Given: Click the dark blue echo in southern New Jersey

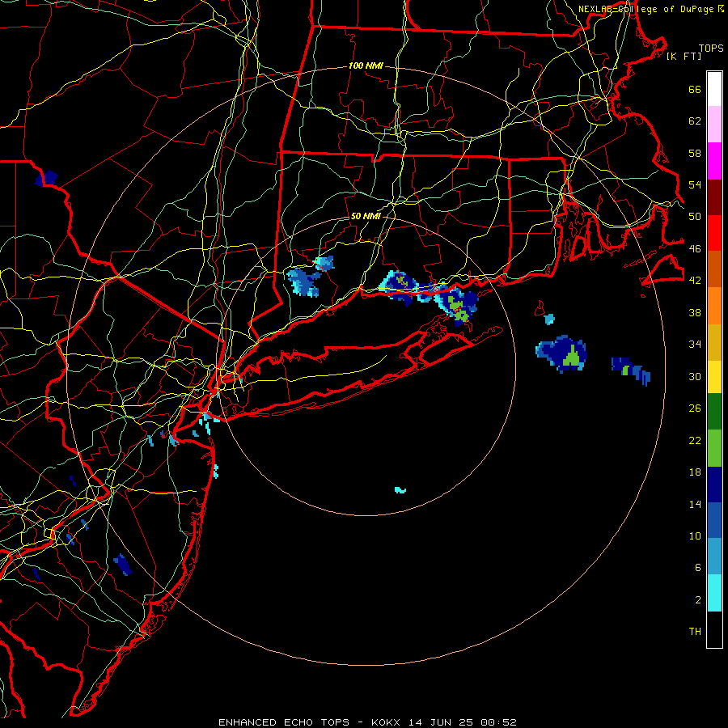Looking at the screenshot, I should pos(123,564).
